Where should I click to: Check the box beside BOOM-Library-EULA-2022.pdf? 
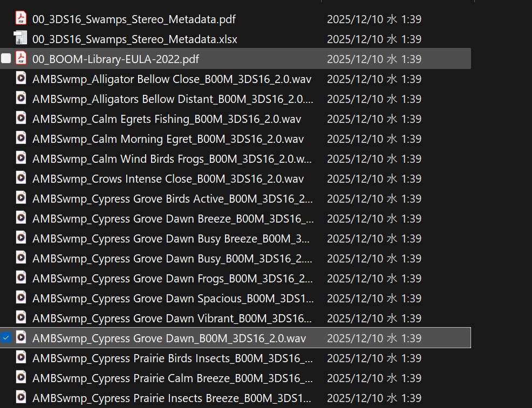pyautogui.click(x=6, y=59)
